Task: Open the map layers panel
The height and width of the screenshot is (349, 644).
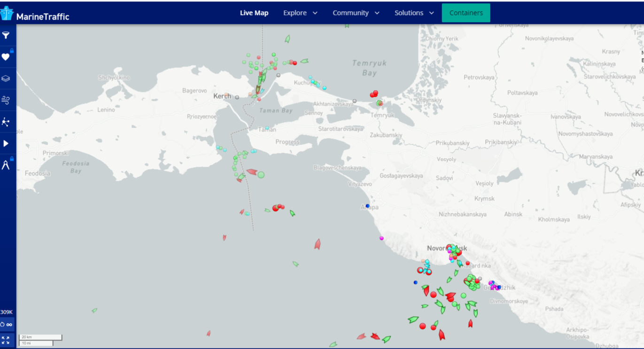Action: pos(6,78)
